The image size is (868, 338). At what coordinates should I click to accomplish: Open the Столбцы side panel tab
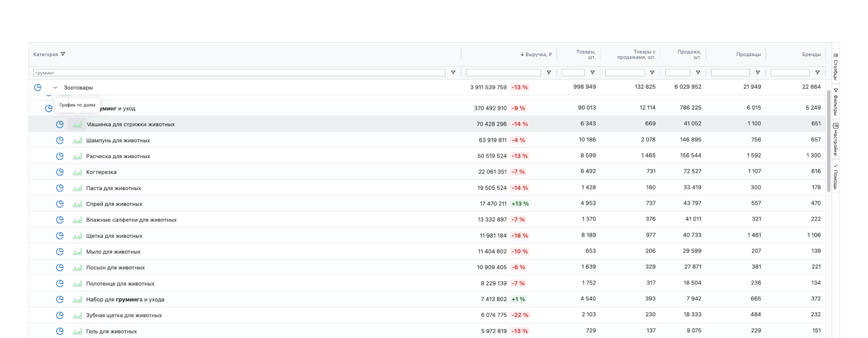835,66
